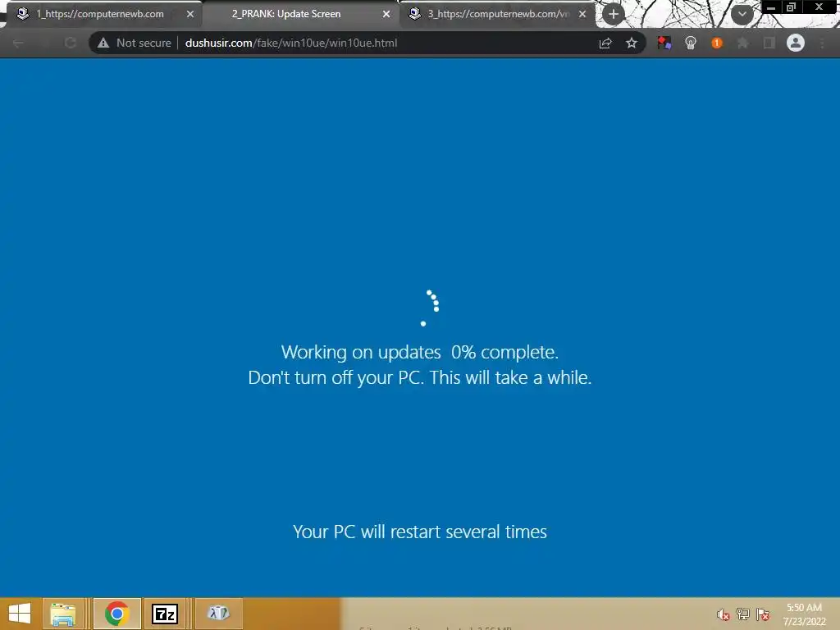840x630 pixels.
Task: Close the 1_https://computernewb.com tab
Action: tap(190, 14)
